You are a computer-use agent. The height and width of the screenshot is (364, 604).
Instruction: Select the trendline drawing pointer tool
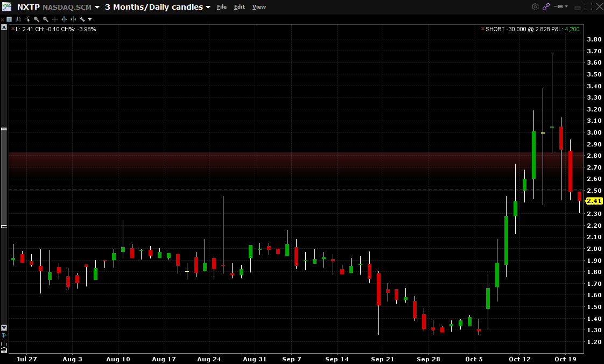(27, 19)
